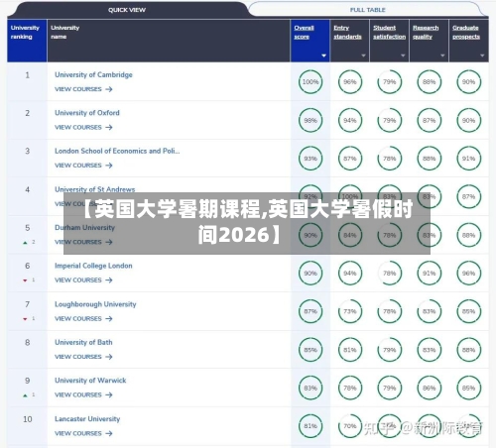Click ranking number 1 in first row

pyautogui.click(x=28, y=75)
